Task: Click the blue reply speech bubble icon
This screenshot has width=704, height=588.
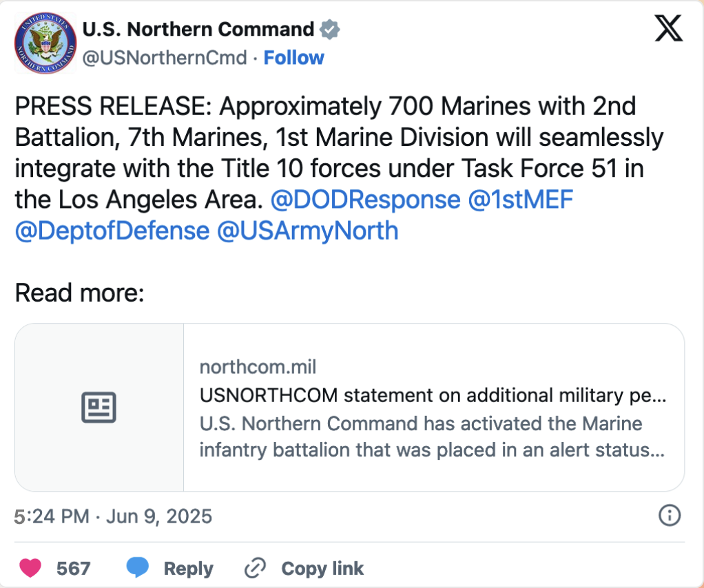Action: point(137,567)
